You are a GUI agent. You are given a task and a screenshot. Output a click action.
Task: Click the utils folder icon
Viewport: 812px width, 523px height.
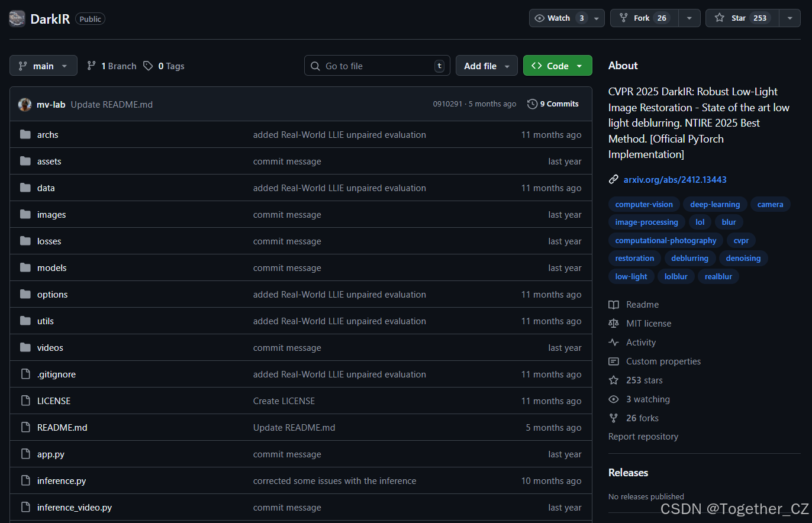(x=25, y=321)
